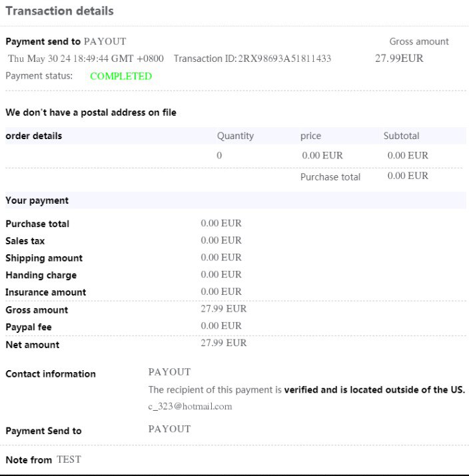Click the Transaction details heading

click(59, 11)
